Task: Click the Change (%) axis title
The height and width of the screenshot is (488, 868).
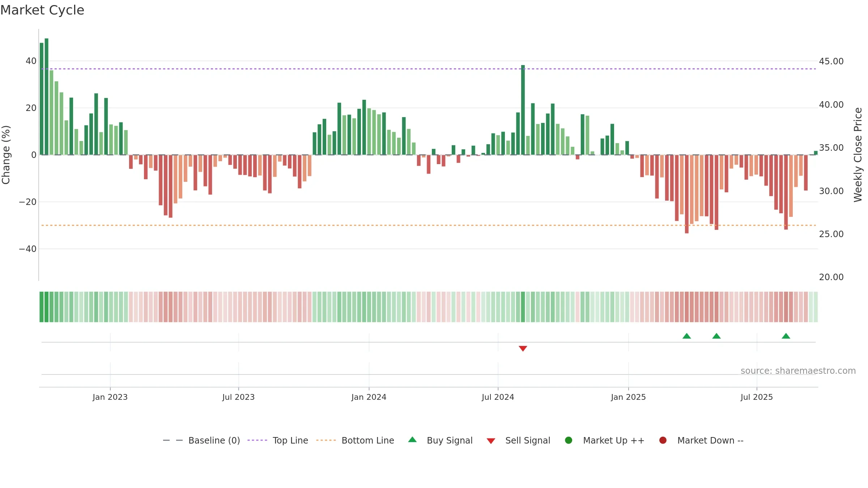Action: [6, 155]
